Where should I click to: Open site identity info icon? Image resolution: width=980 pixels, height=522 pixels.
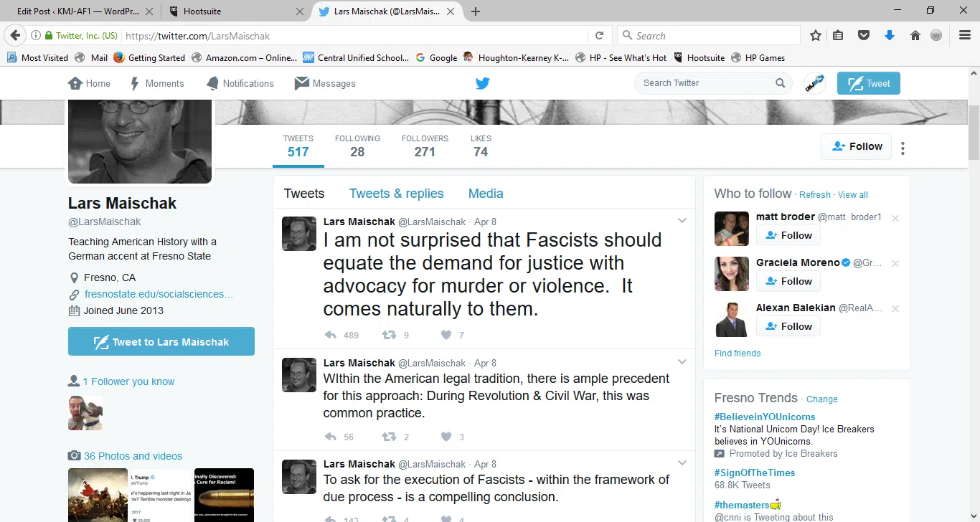(x=35, y=35)
